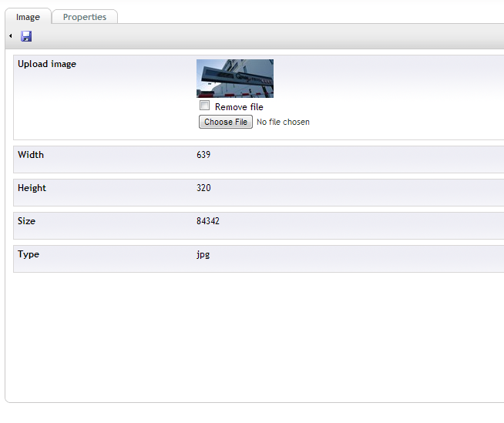Click the 'No file chosen' text

point(283,122)
